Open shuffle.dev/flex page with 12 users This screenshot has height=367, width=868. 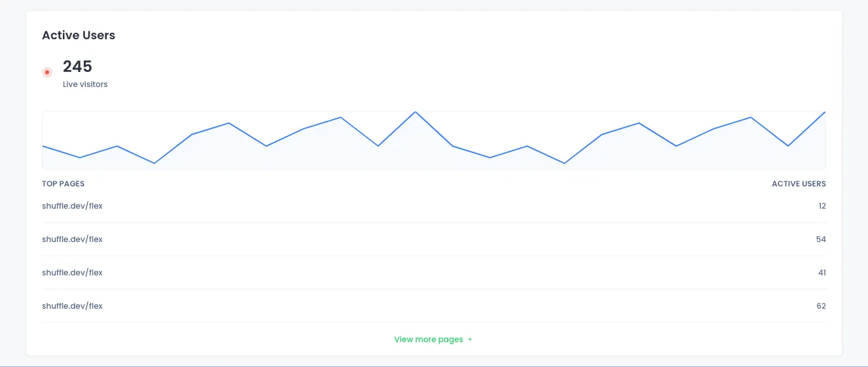pyautogui.click(x=73, y=206)
